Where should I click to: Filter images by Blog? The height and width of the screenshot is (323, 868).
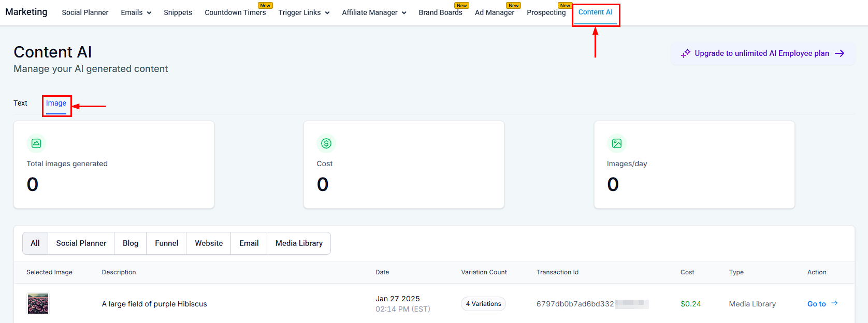coord(131,243)
